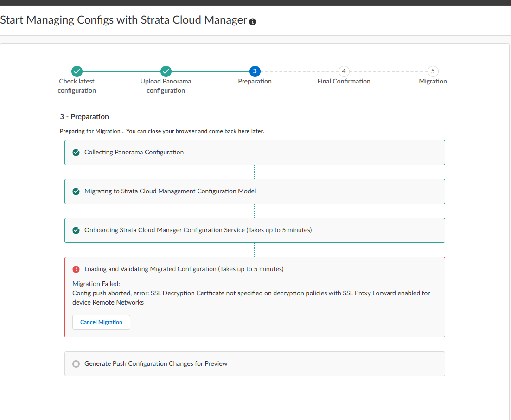Click the Check latest configuration checkmark icon
Viewport: 511px width, 420px height.
[77, 71]
